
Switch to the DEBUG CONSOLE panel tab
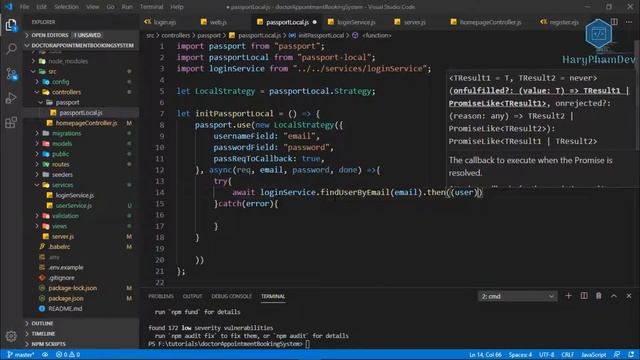click(x=231, y=296)
